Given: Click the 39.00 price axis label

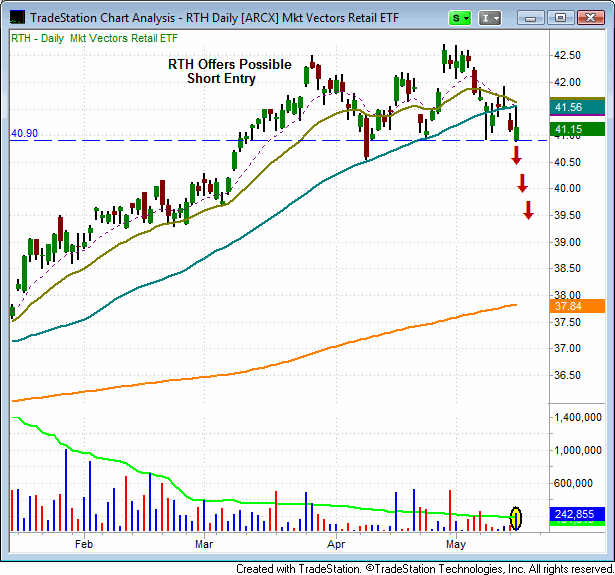Looking at the screenshot, I should [568, 242].
